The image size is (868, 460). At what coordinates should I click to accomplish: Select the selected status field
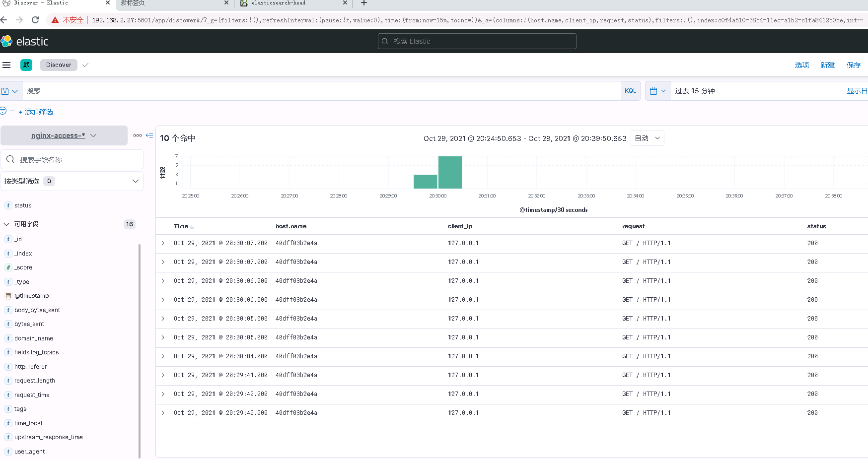tap(23, 205)
